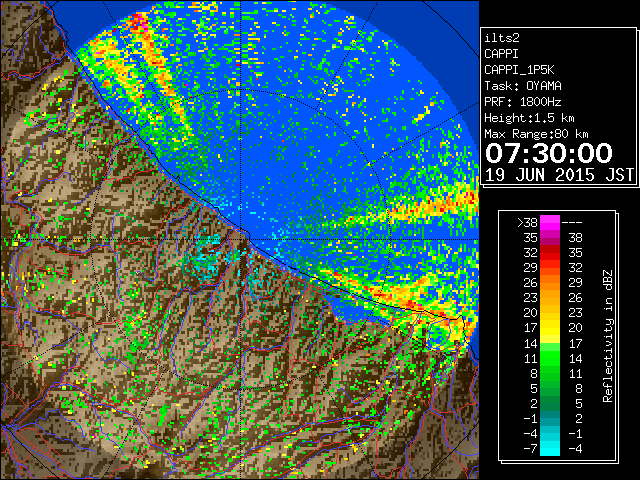Click the ilts2 label

pos(502,38)
